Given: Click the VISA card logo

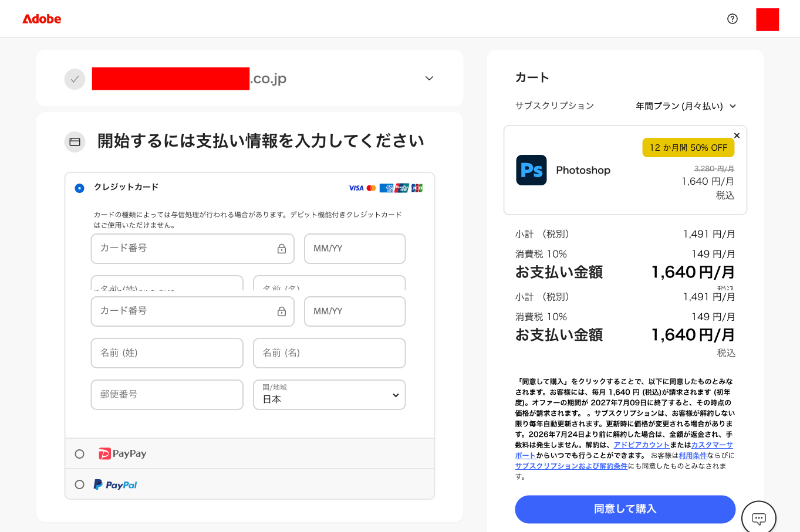Looking at the screenshot, I should pyautogui.click(x=356, y=188).
